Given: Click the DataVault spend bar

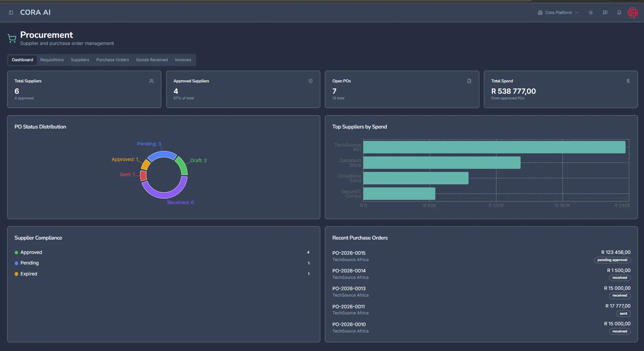Looking at the screenshot, I should 442,162.
